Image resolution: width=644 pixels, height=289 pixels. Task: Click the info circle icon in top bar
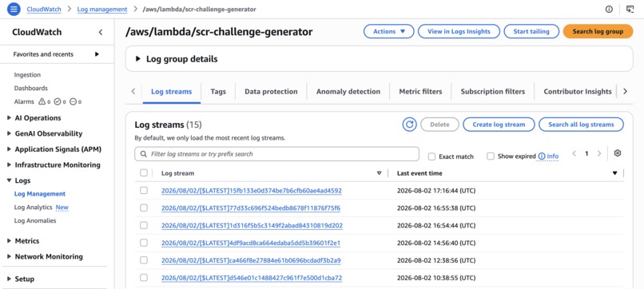tap(609, 9)
